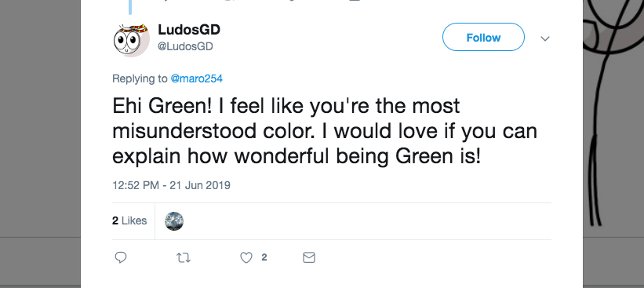
Task: Show the list of 2 Likes
Action: tap(129, 221)
